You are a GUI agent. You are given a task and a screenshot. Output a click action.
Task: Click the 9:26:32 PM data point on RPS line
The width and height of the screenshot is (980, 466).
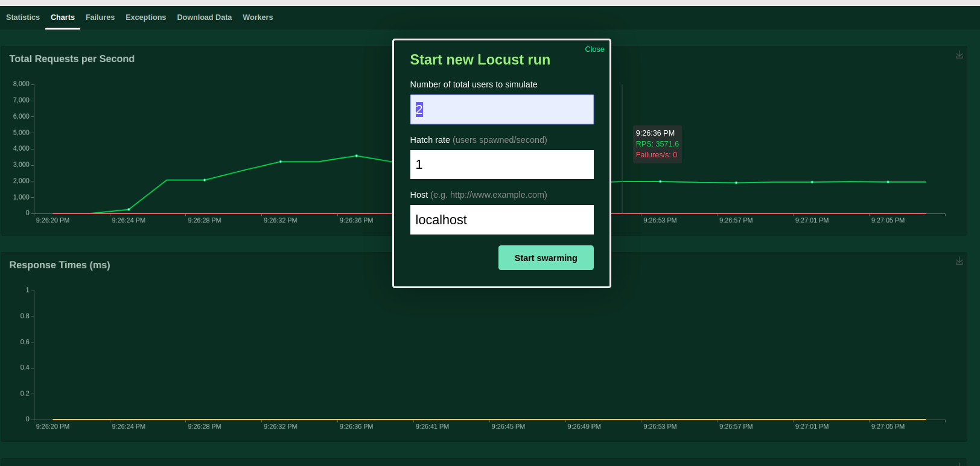click(x=281, y=162)
